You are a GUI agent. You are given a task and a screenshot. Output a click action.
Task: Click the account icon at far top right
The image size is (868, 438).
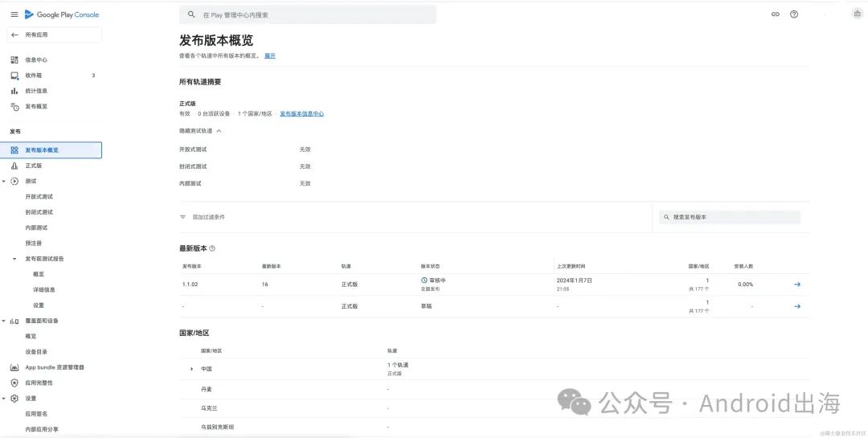click(x=857, y=14)
